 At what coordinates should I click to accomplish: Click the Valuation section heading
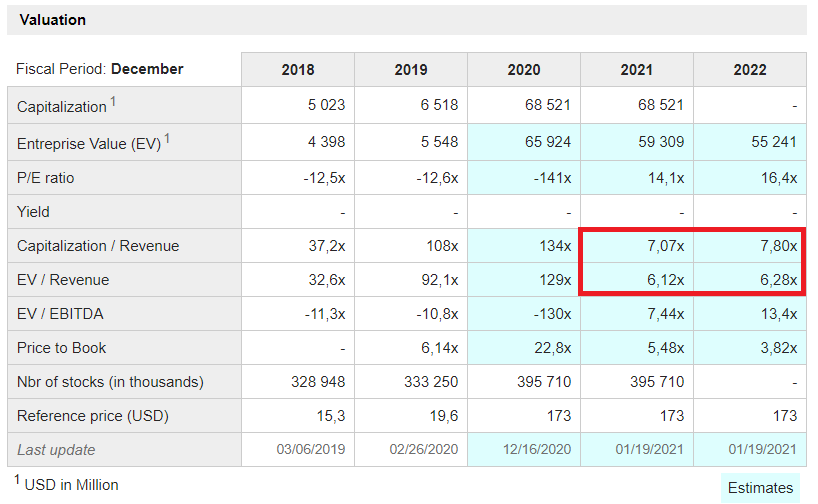coord(53,20)
